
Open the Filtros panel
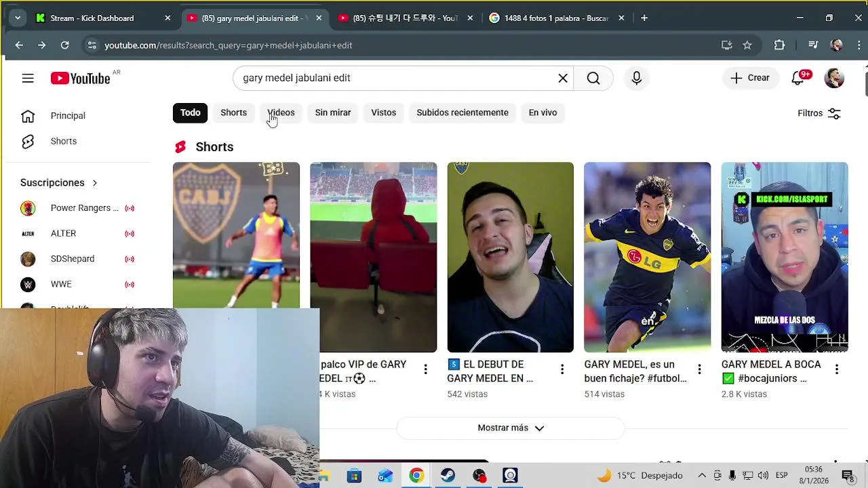point(819,113)
